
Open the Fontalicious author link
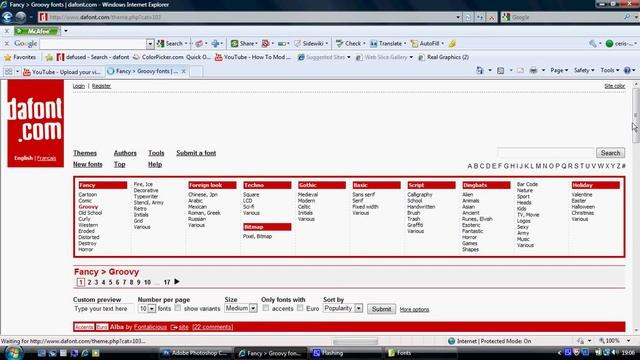click(x=150, y=327)
